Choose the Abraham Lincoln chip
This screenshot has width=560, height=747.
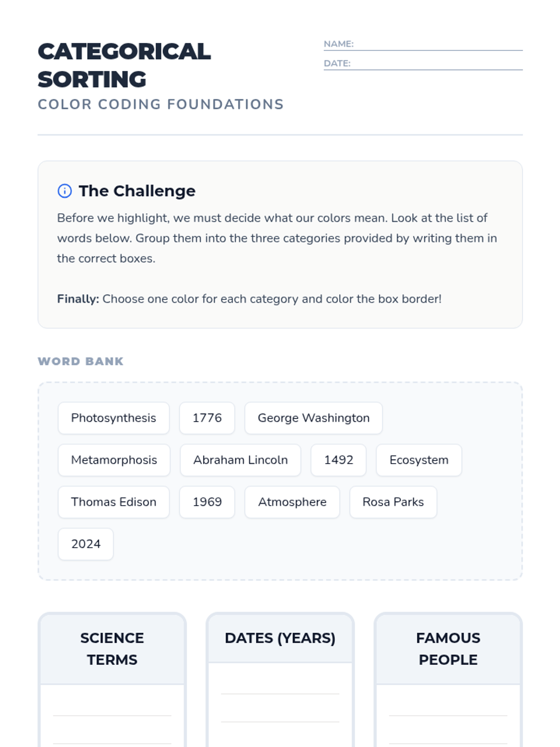(240, 460)
